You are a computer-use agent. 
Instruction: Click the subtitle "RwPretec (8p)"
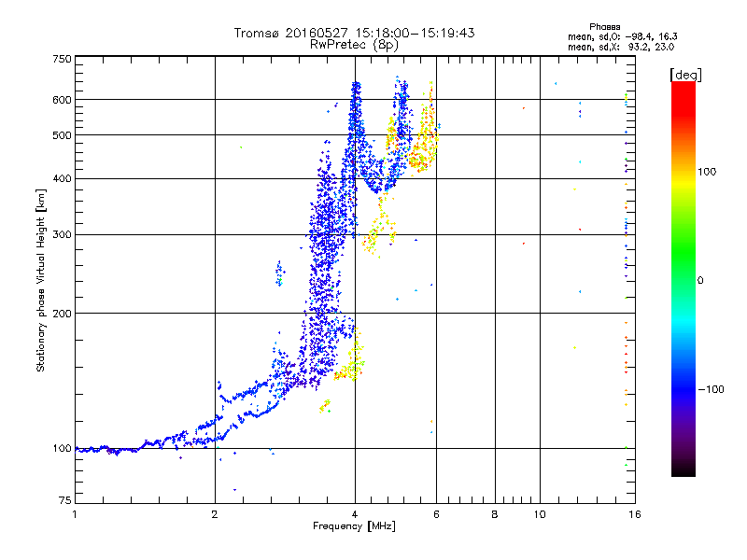(x=354, y=45)
